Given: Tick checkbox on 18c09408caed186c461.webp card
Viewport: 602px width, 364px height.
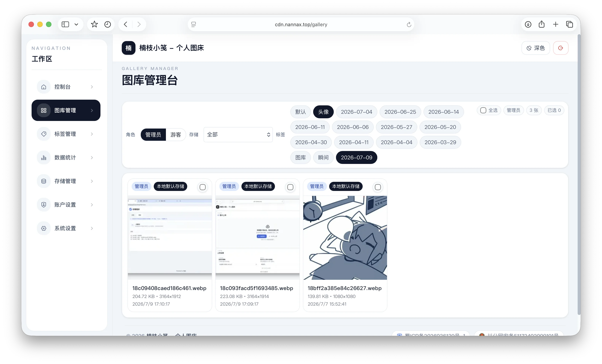Looking at the screenshot, I should pyautogui.click(x=203, y=187).
